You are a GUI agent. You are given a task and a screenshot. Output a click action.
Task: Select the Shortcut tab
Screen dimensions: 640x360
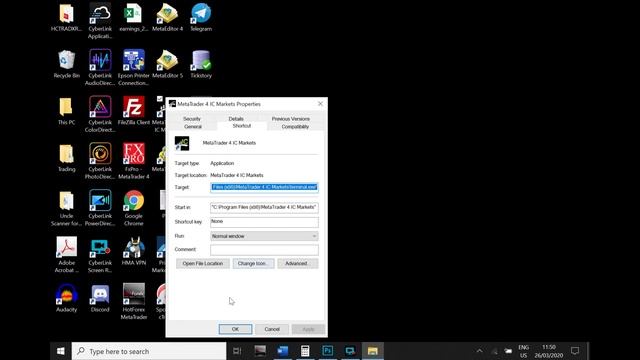242,126
